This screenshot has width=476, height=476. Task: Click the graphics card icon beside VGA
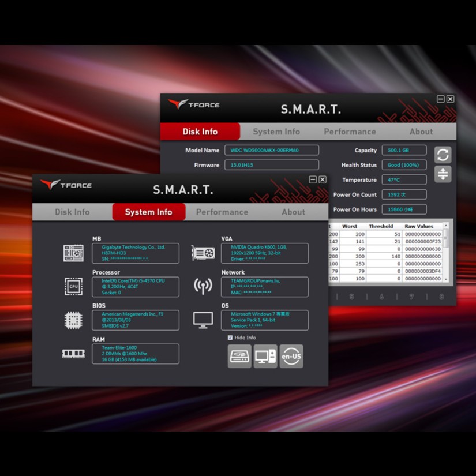pos(203,253)
